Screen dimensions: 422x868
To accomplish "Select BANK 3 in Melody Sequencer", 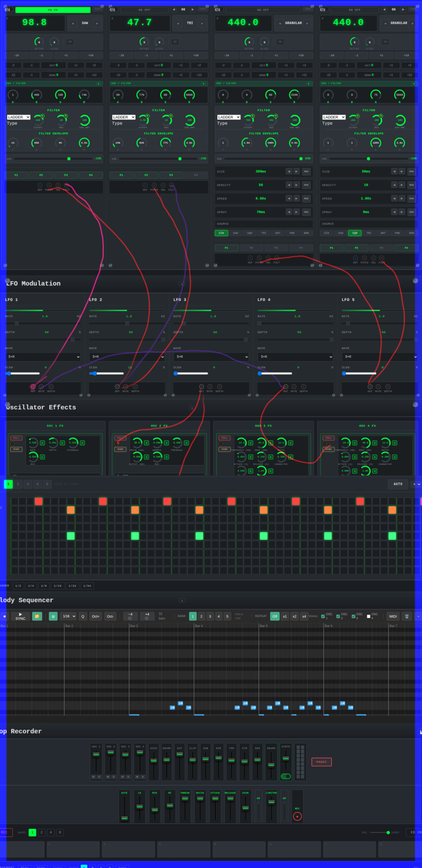I will pyautogui.click(x=210, y=616).
